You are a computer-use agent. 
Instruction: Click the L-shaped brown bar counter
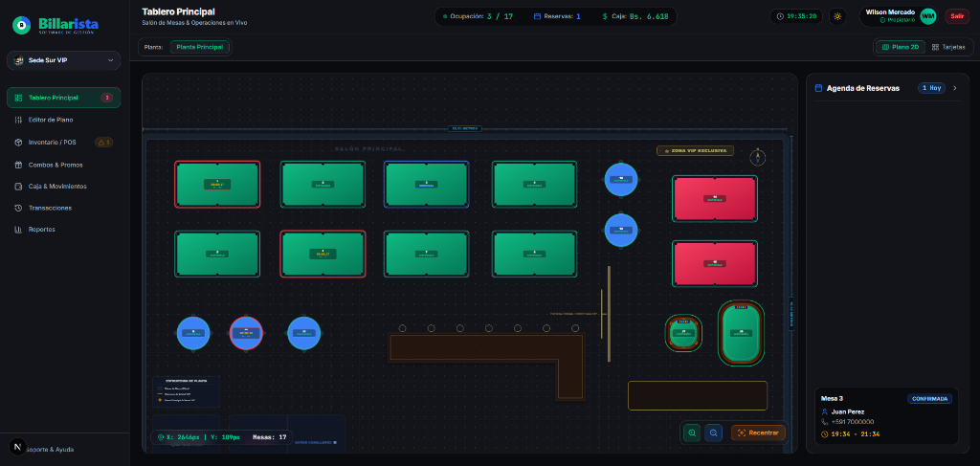(487, 366)
